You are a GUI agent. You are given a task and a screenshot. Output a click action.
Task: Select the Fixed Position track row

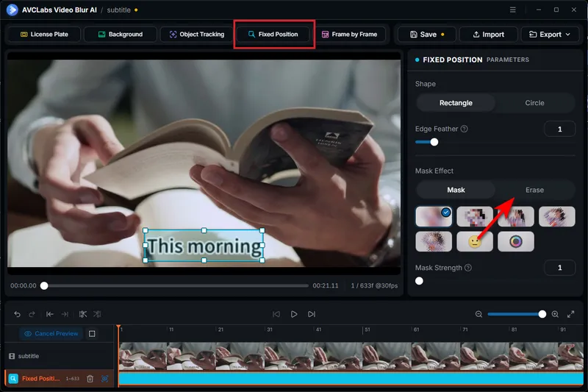coord(60,379)
